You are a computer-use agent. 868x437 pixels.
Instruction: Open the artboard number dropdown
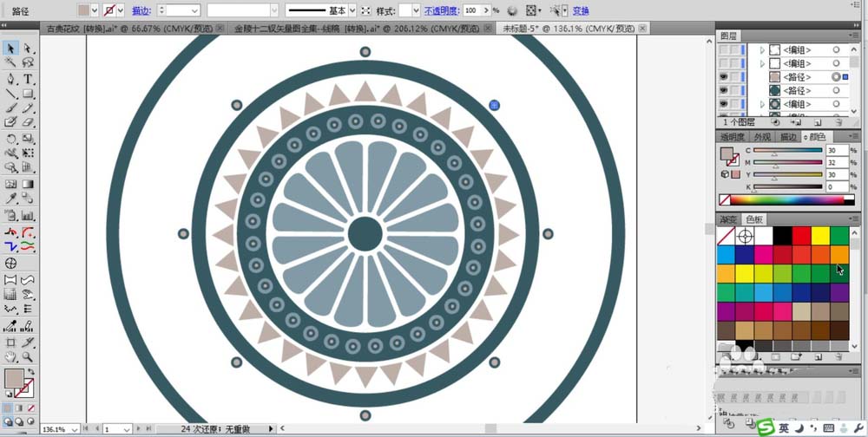(x=127, y=429)
